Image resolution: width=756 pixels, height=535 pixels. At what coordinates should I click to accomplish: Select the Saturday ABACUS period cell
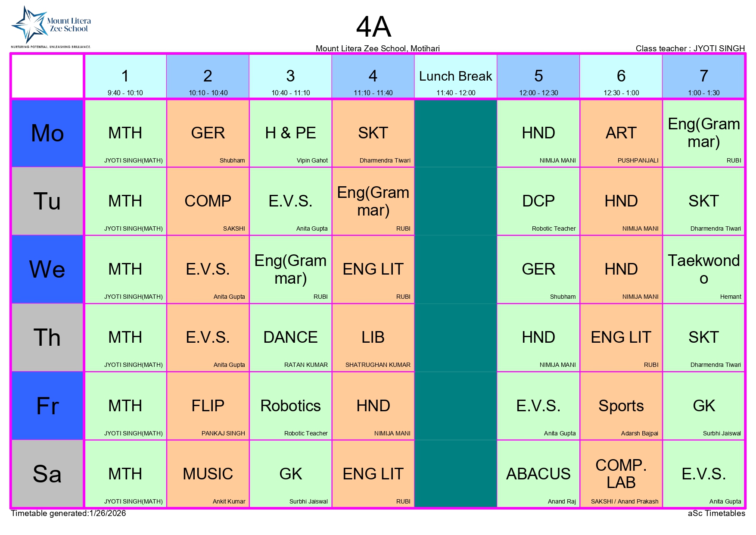538,474
